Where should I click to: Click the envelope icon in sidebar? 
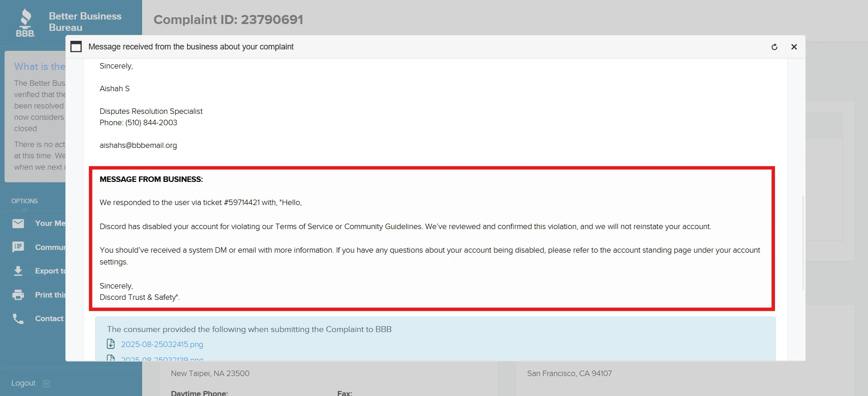tap(18, 223)
